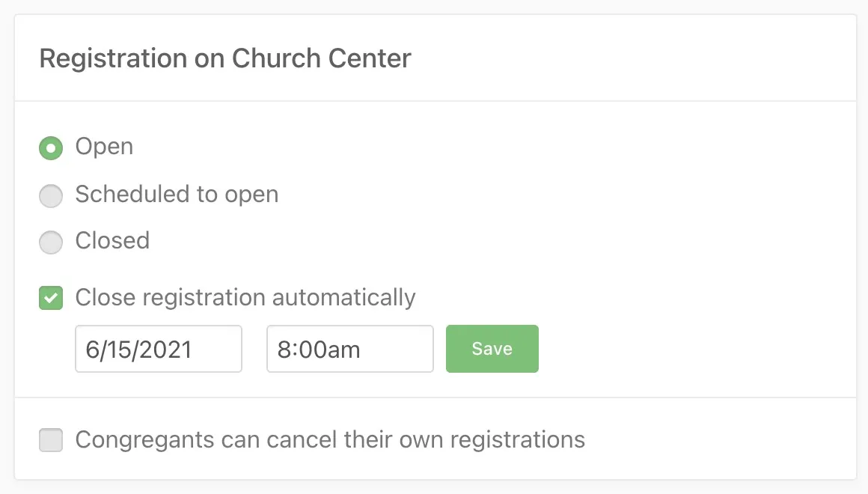868x494 pixels.
Task: Click the white checkmark icon in green checkbox
Action: [x=51, y=299]
